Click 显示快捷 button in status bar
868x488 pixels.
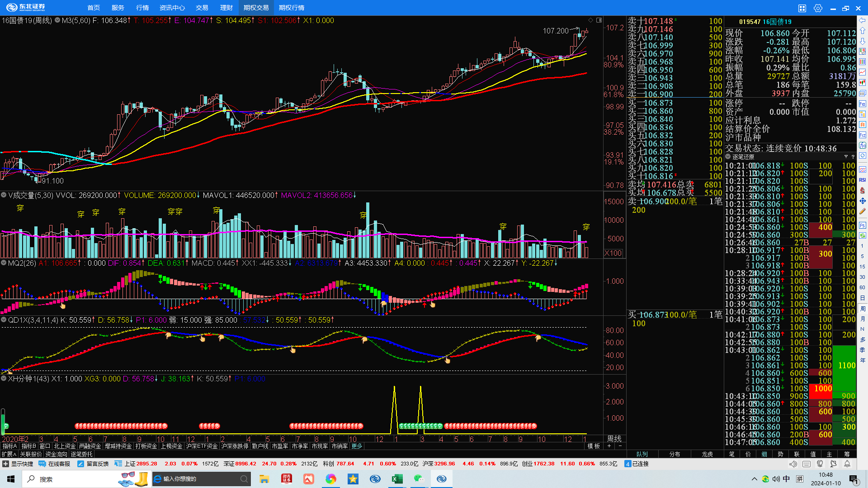tap(18, 464)
